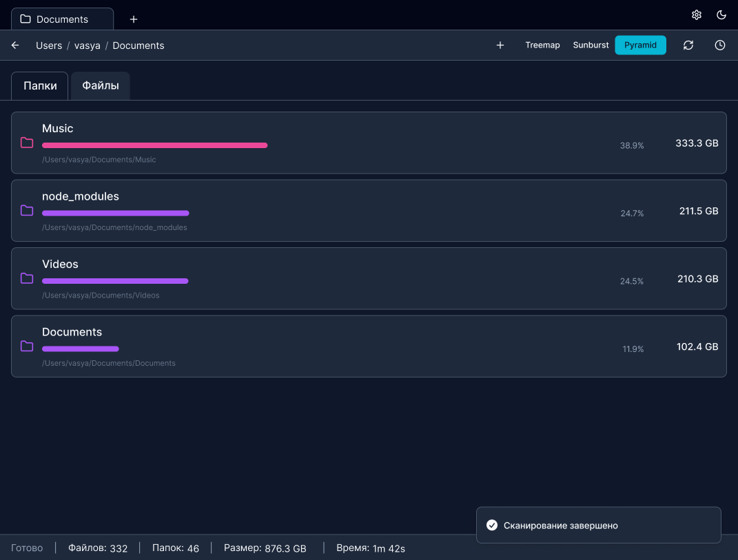The width and height of the screenshot is (738, 560).
Task: Dismiss the Сканирование завершено notification
Action: coord(598,526)
